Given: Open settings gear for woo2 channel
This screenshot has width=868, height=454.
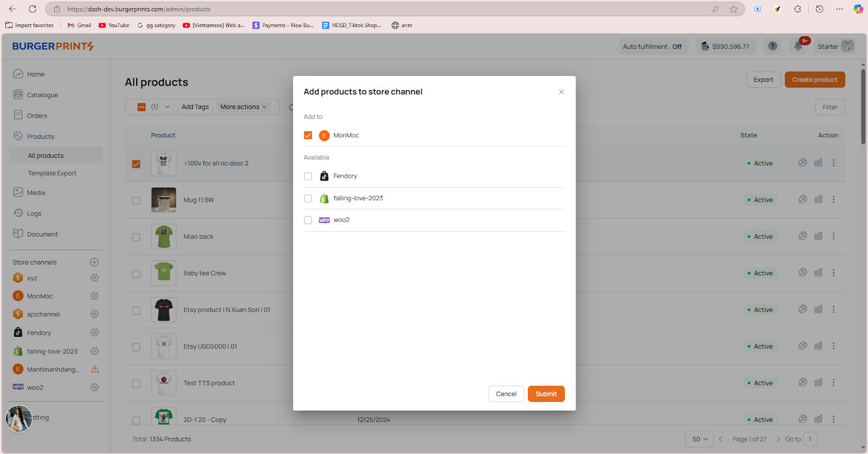Looking at the screenshot, I should pos(94,387).
